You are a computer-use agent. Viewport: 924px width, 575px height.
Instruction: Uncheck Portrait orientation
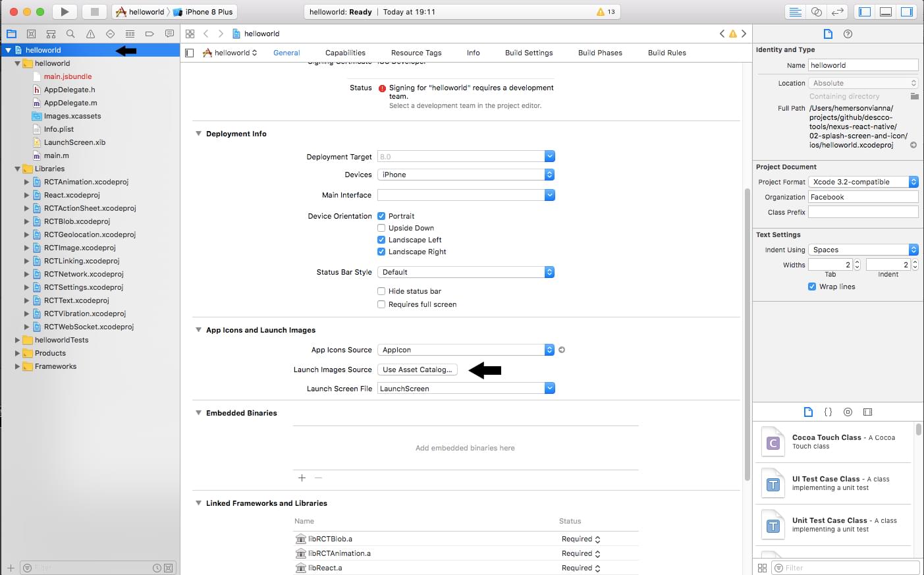pyautogui.click(x=381, y=216)
